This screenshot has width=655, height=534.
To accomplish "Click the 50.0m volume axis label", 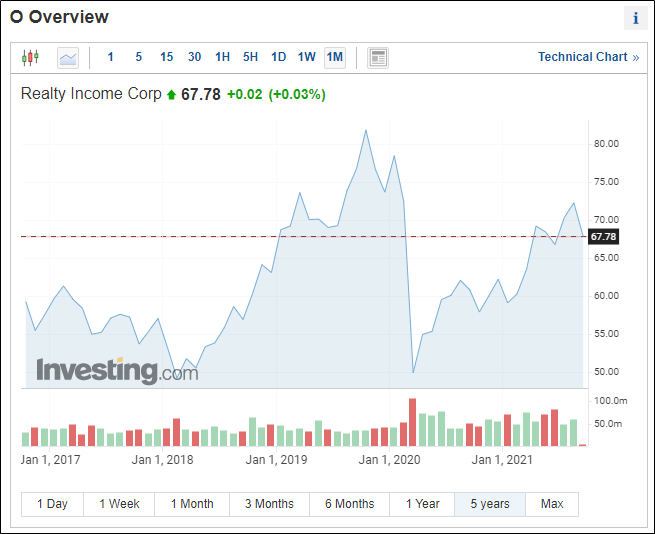I will [608, 424].
